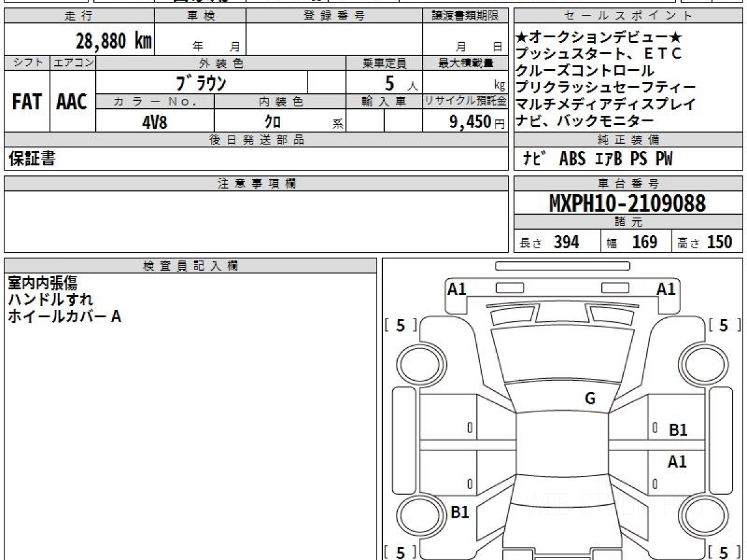Click the 内装色 header

[280, 101]
